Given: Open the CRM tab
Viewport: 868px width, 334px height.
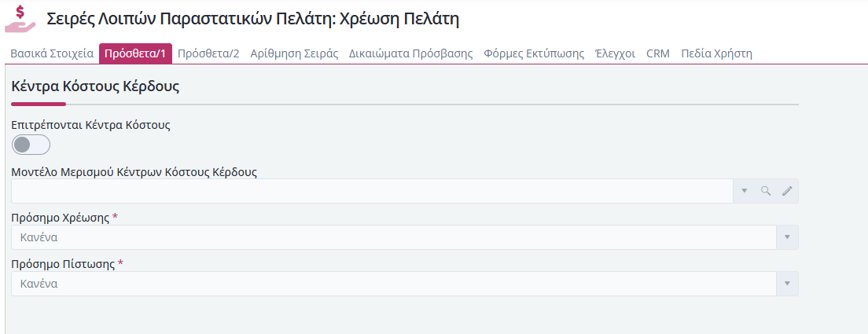Looking at the screenshot, I should click(x=658, y=53).
